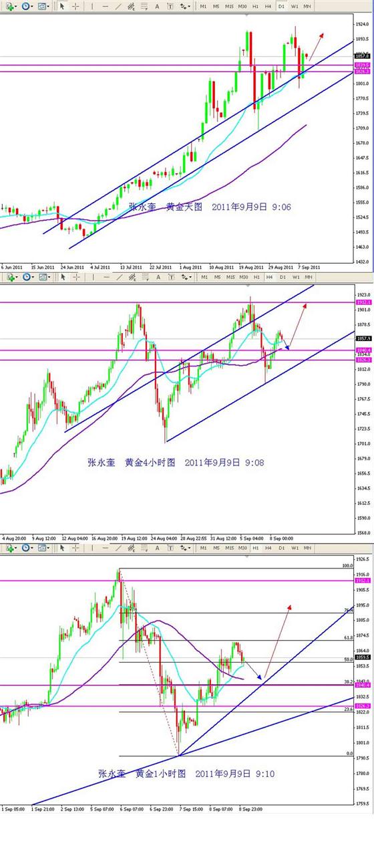Select Fibonacci tool in 4-hour chart toolbar
Viewport: 374px width, 868px height.
(x=145, y=277)
